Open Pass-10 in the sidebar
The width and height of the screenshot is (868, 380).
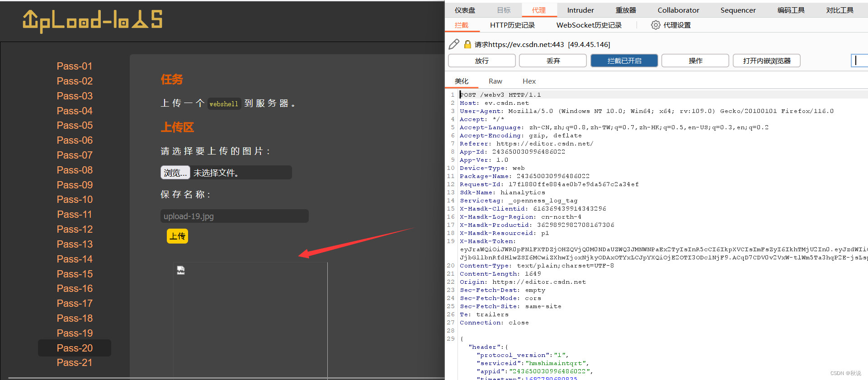point(75,199)
